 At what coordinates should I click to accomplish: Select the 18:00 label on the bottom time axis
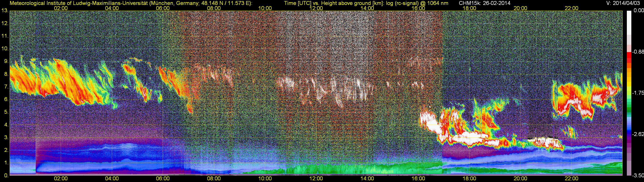(x=469, y=179)
